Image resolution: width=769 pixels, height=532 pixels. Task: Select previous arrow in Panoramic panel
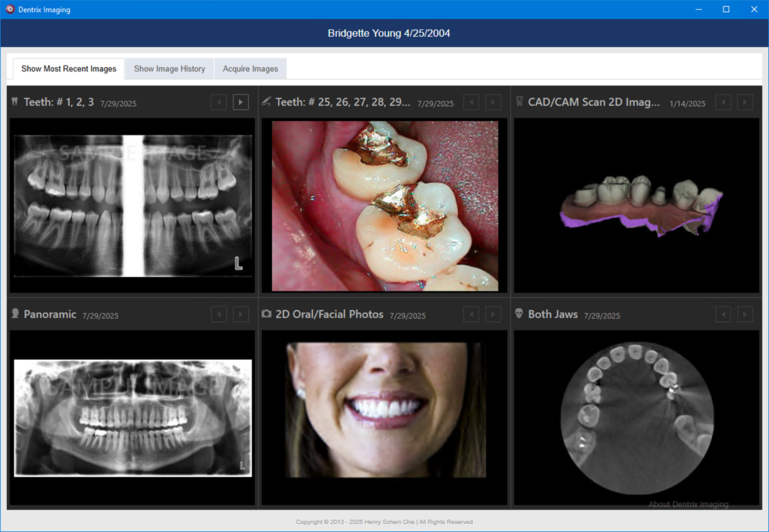(219, 314)
